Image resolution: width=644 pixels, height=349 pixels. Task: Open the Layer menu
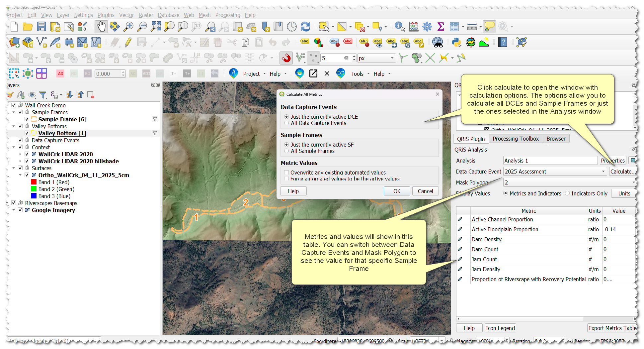[63, 15]
